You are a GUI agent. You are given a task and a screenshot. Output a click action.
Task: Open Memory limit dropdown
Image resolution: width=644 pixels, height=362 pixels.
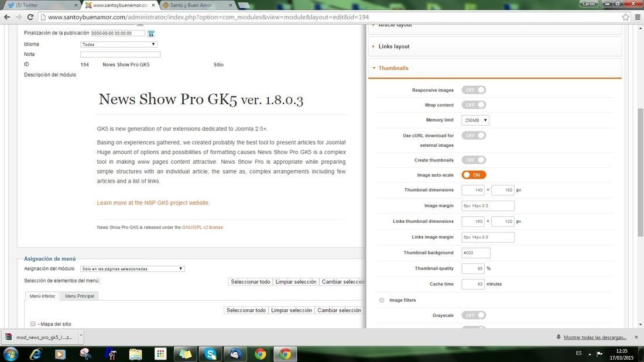[475, 120]
